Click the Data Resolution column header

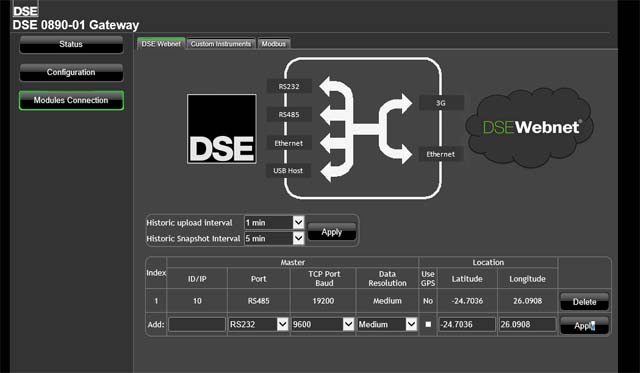pyautogui.click(x=387, y=278)
